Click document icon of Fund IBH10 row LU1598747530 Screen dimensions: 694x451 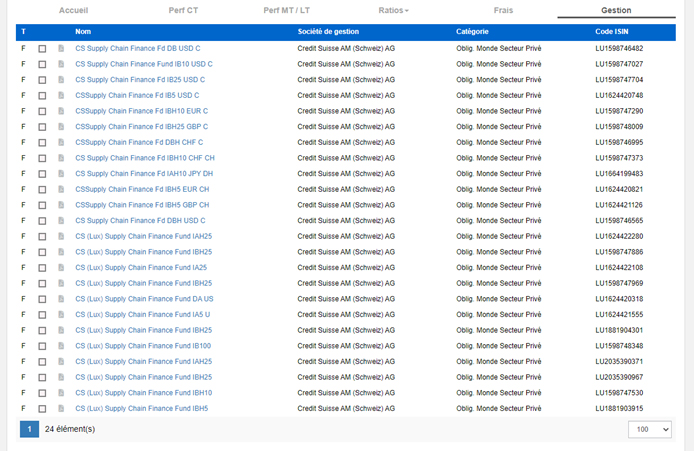[x=61, y=393]
